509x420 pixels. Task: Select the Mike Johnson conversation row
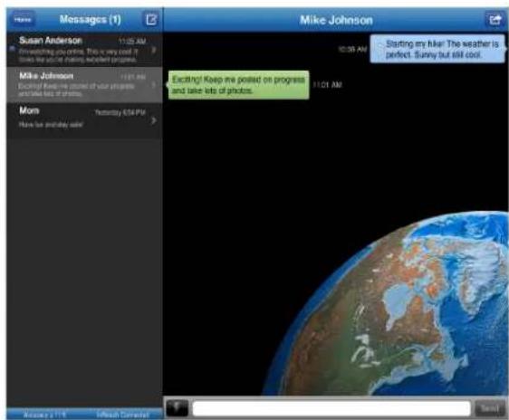pos(84,85)
